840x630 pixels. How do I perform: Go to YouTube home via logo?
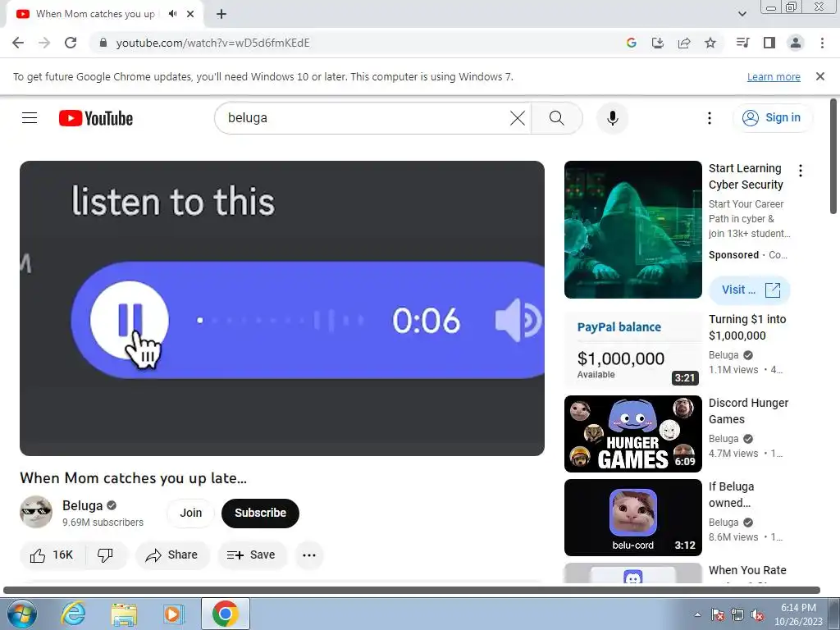(x=96, y=118)
